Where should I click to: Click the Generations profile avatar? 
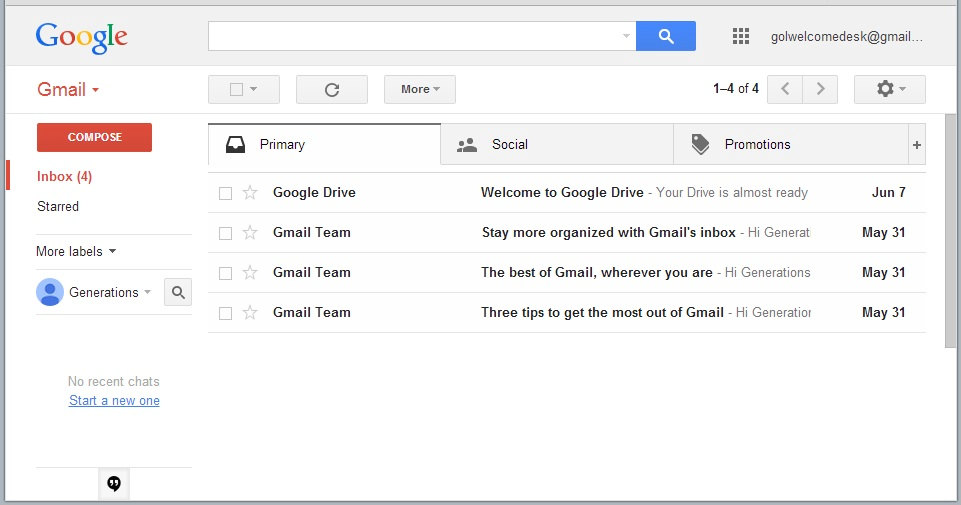[50, 292]
